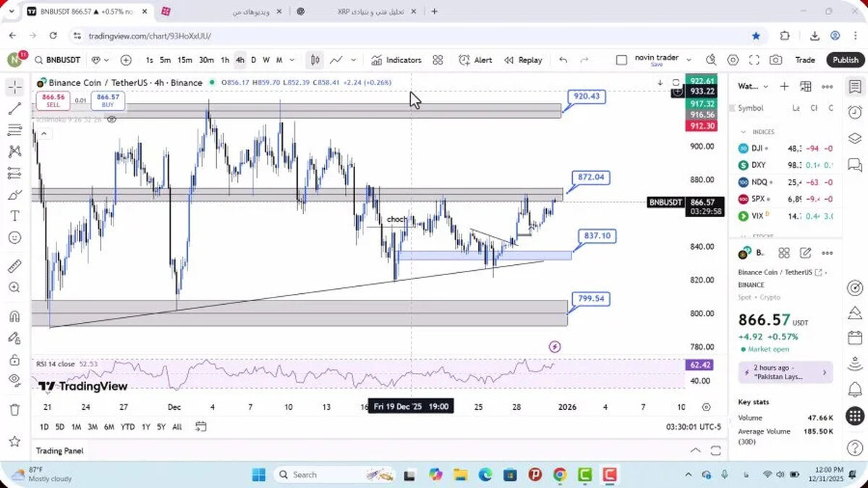
Task: Toggle stay in drawing mode
Action: (14, 338)
